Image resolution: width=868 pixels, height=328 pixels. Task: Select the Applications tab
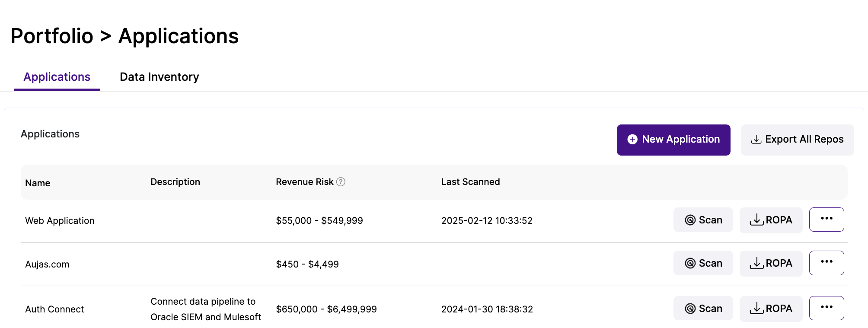57,77
